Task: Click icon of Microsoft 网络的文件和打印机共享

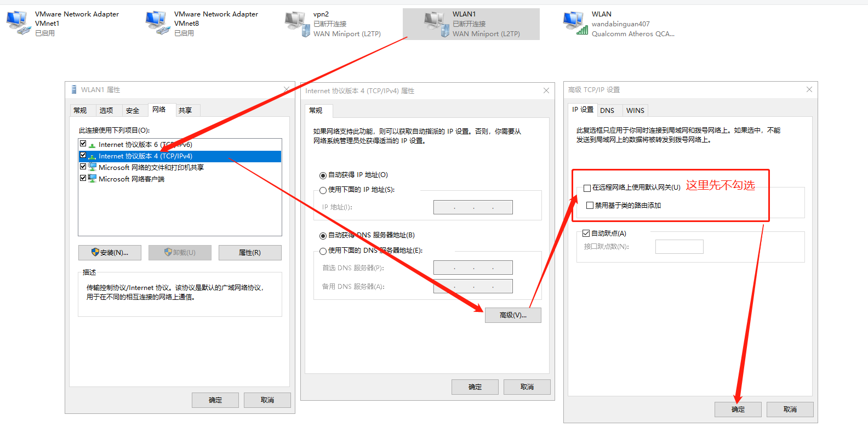Action: [x=92, y=167]
